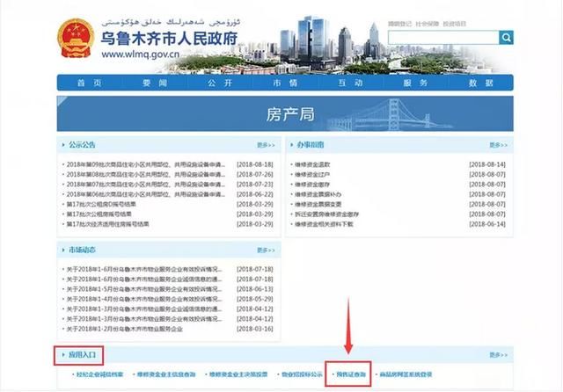
Task: Open the 首页 navigation tab
Action: (90, 83)
